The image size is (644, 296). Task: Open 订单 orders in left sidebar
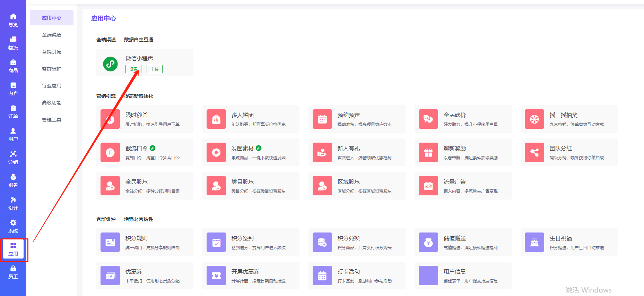[13, 112]
